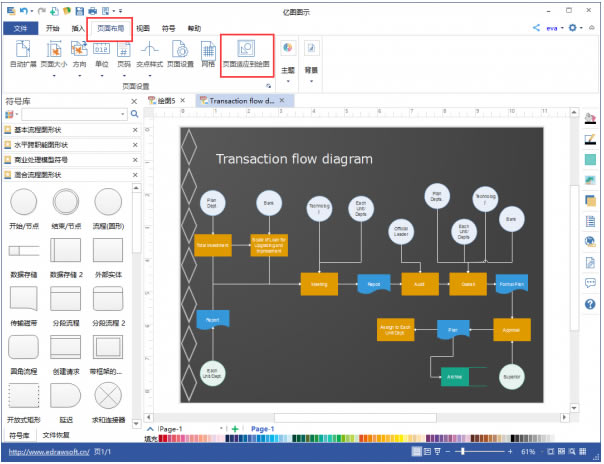This screenshot has height=464, width=604.
Task: Add a new page with plus button
Action: [234, 428]
